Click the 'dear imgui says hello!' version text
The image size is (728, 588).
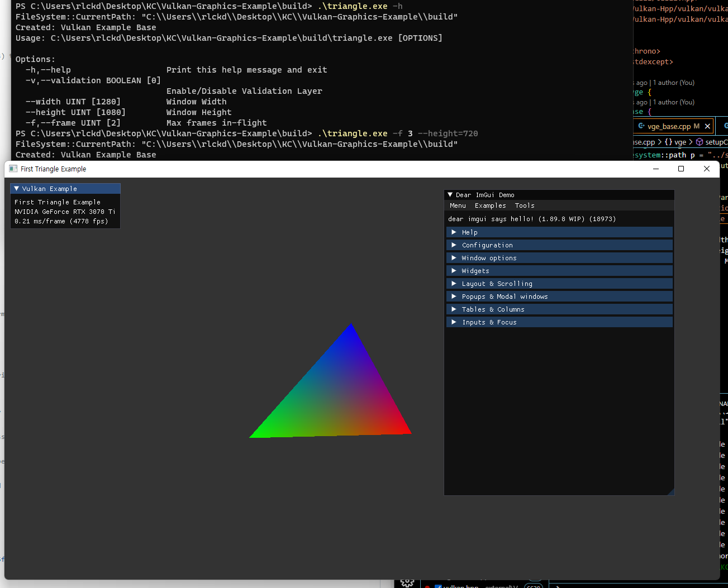pos(532,219)
